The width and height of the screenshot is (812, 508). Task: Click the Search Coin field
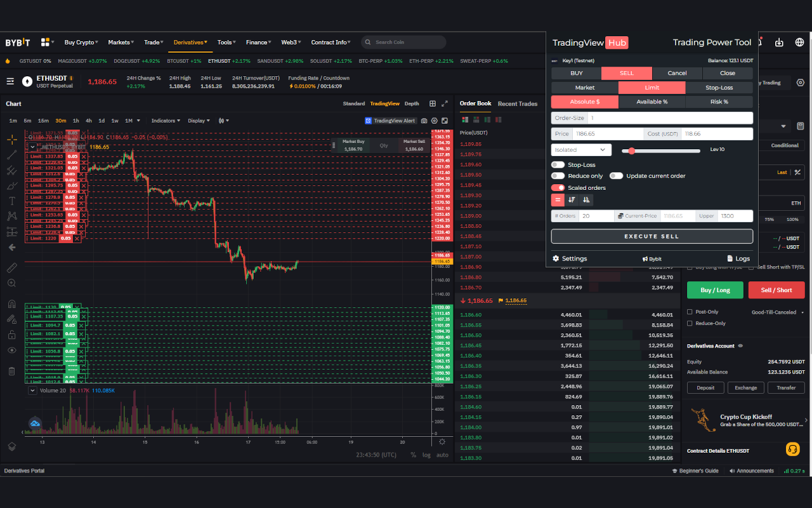pyautogui.click(x=403, y=43)
